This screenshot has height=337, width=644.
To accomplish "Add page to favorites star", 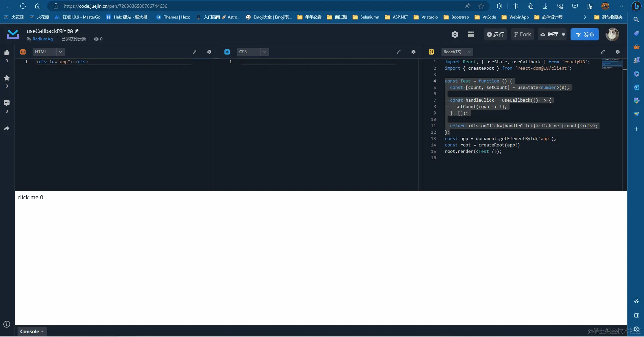I will coord(481,6).
